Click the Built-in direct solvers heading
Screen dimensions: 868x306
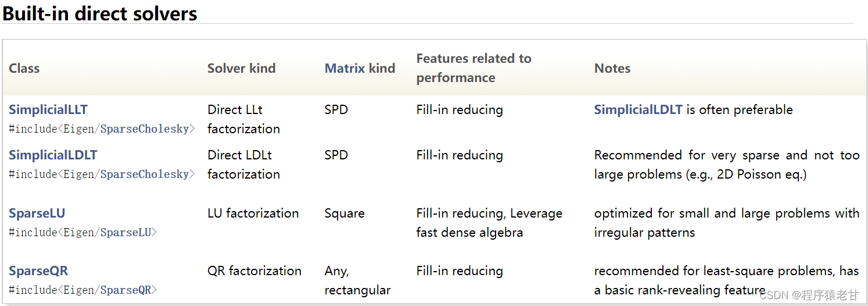(x=100, y=13)
